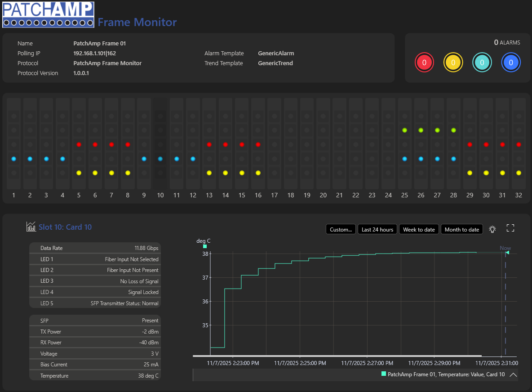Select card slot 10 in the frame
The image size is (532, 392).
(x=160, y=144)
